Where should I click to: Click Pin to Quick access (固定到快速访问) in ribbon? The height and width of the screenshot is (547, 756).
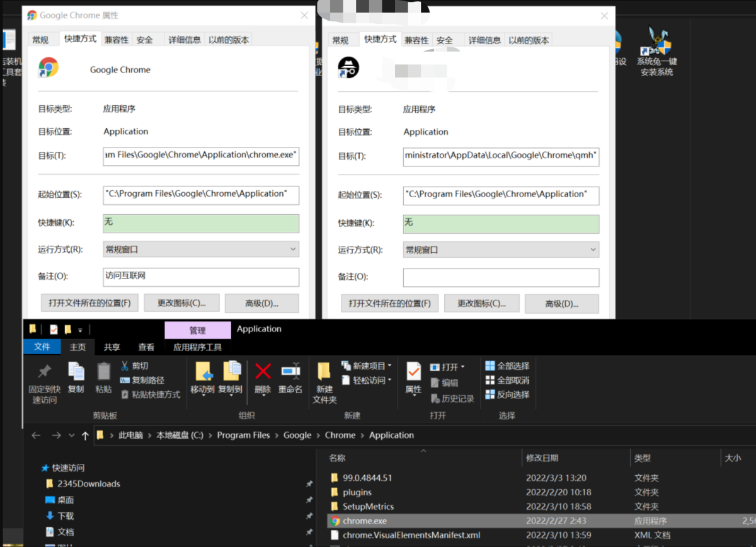(43, 383)
